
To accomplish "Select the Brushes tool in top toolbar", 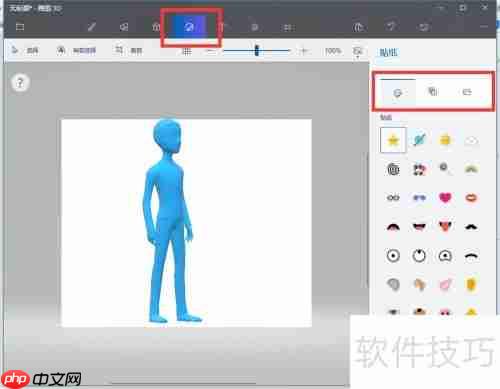I will [x=92, y=27].
